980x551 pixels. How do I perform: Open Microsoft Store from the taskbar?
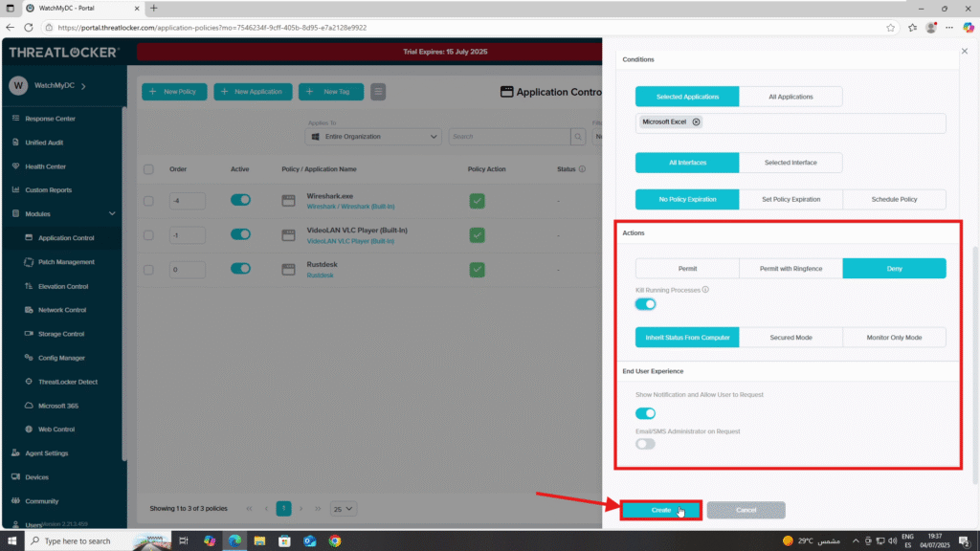tap(284, 541)
